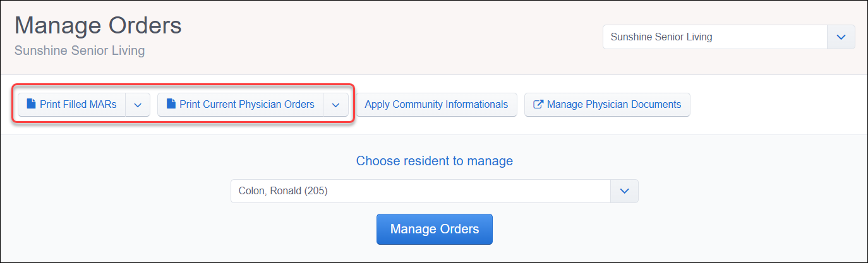Expand the community selector chevron at top right

click(841, 37)
